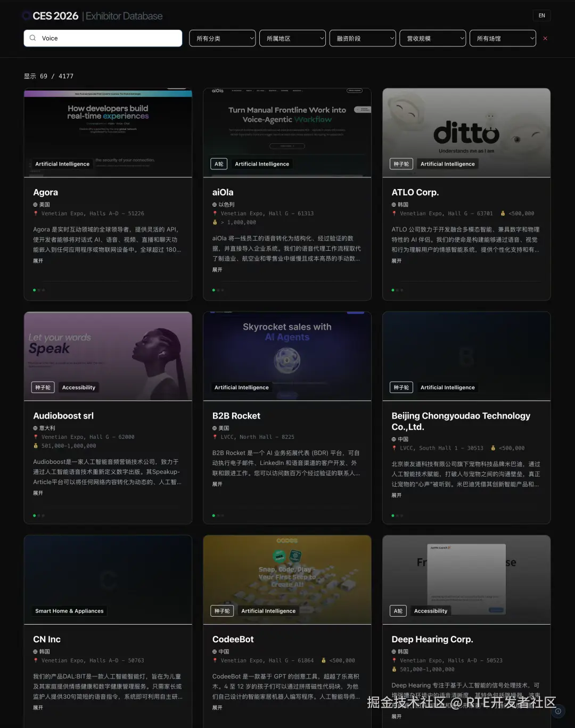Open the CodeeBot website thumbnail

tap(287, 579)
